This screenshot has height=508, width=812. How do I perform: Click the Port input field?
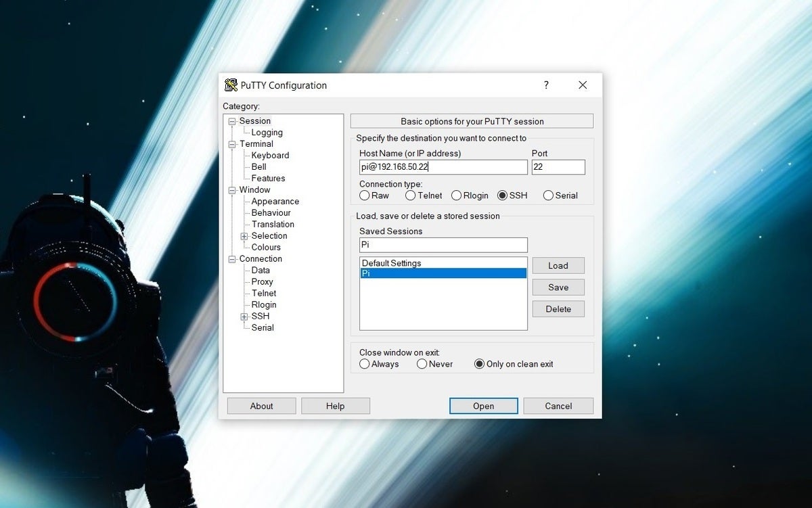click(558, 167)
